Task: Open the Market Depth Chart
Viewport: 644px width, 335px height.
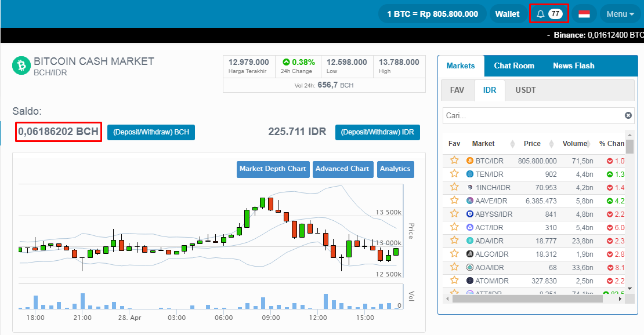Action: tap(273, 169)
